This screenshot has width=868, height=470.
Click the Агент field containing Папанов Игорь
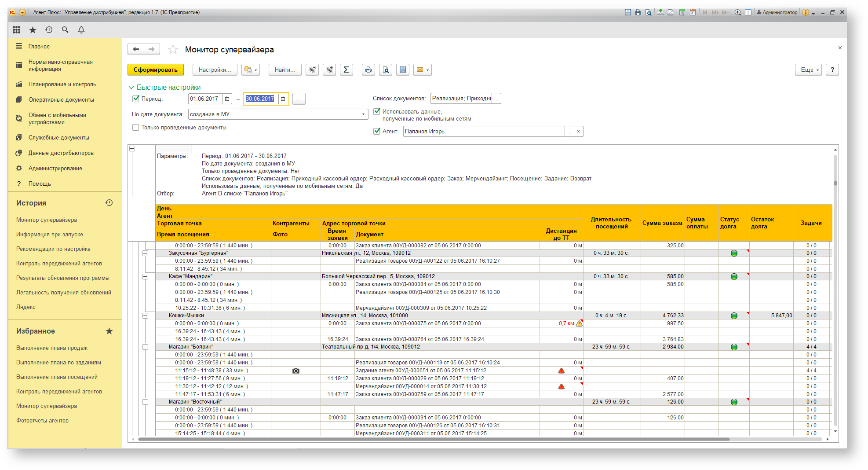[484, 132]
